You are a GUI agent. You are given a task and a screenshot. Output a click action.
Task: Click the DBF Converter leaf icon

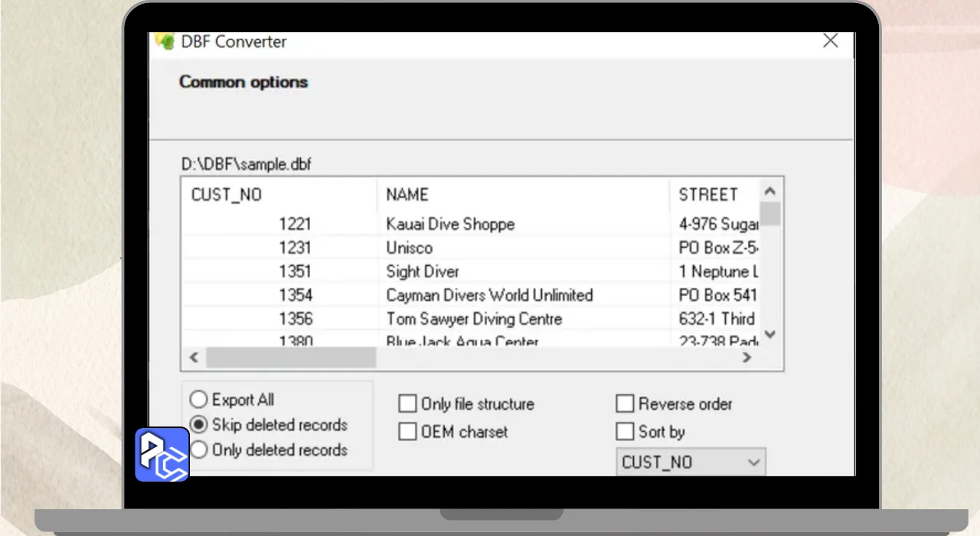[165, 41]
